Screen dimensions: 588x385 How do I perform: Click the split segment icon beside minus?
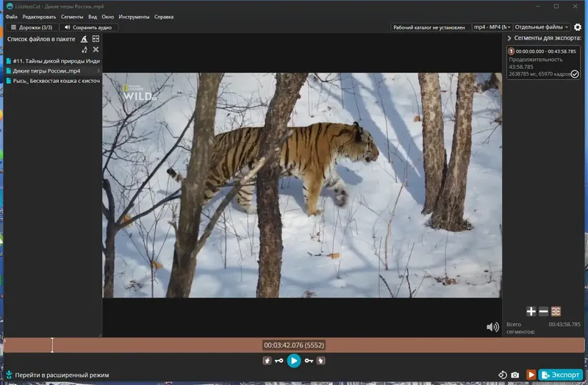pyautogui.click(x=556, y=312)
